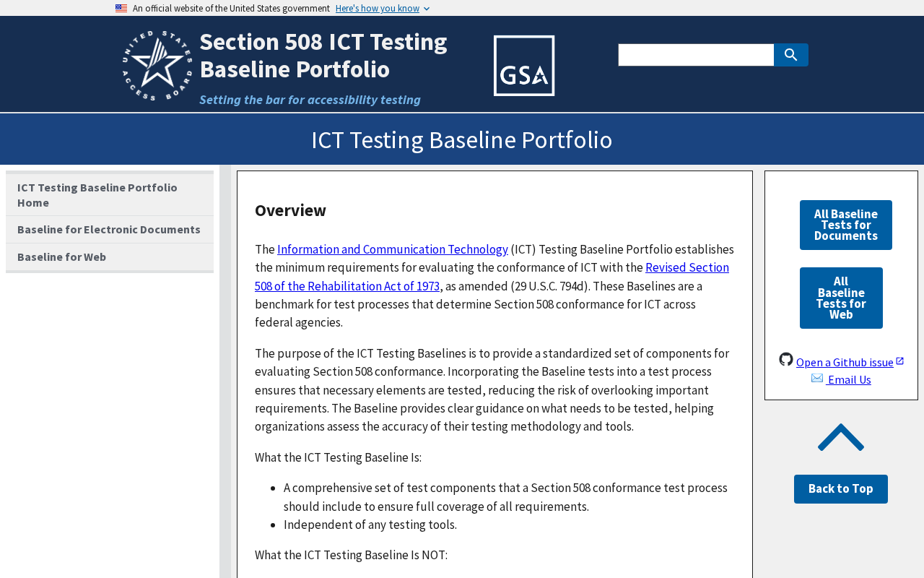This screenshot has width=924, height=578.
Task: Click the Email Us link
Action: pyautogui.click(x=849, y=380)
